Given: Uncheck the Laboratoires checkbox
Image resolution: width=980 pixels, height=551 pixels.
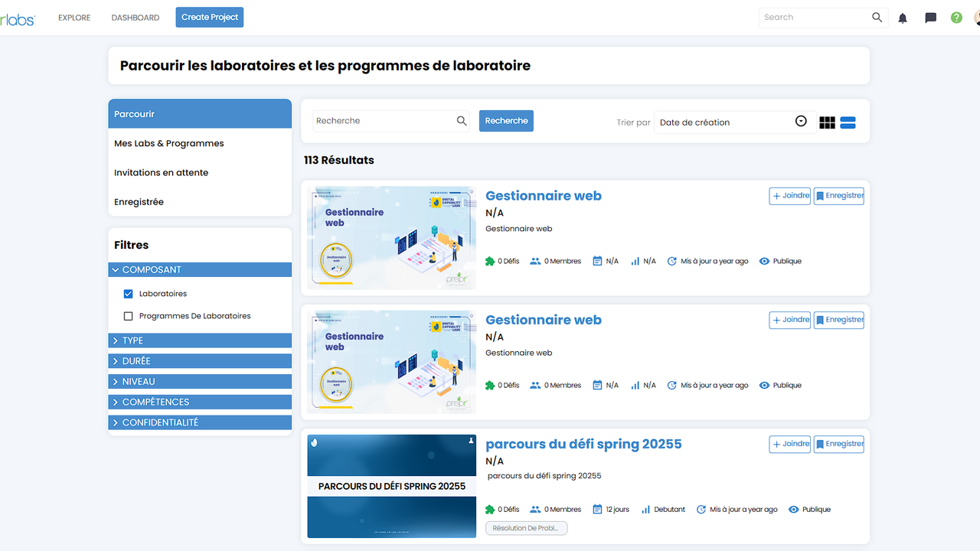Looking at the screenshot, I should [128, 294].
